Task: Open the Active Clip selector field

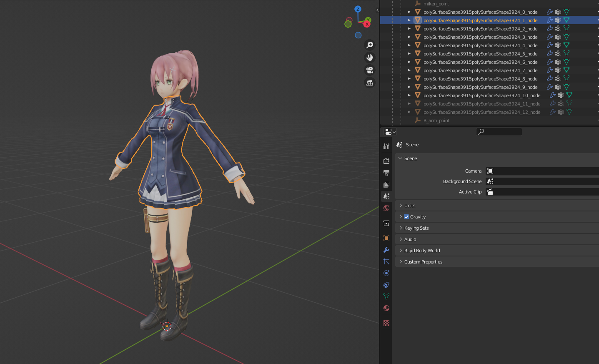Action: pos(542,192)
